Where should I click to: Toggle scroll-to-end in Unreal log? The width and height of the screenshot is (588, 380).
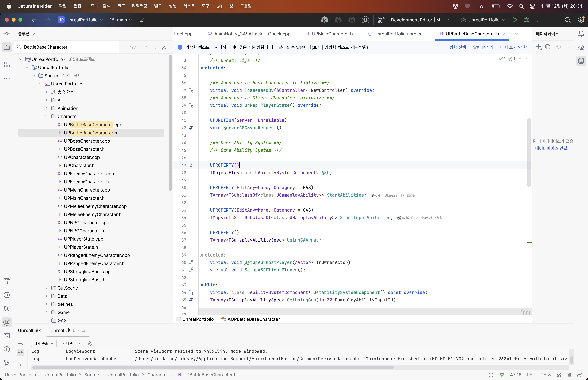click(x=20, y=352)
